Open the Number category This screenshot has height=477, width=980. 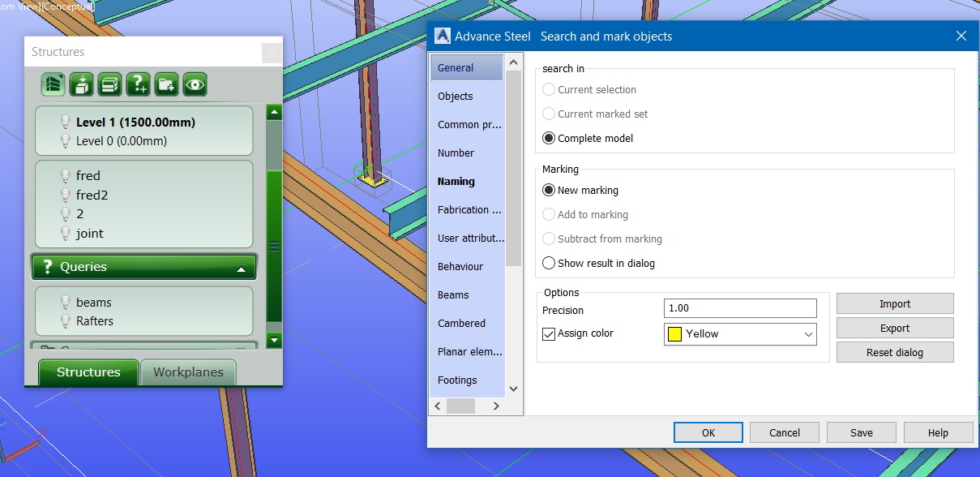467,153
